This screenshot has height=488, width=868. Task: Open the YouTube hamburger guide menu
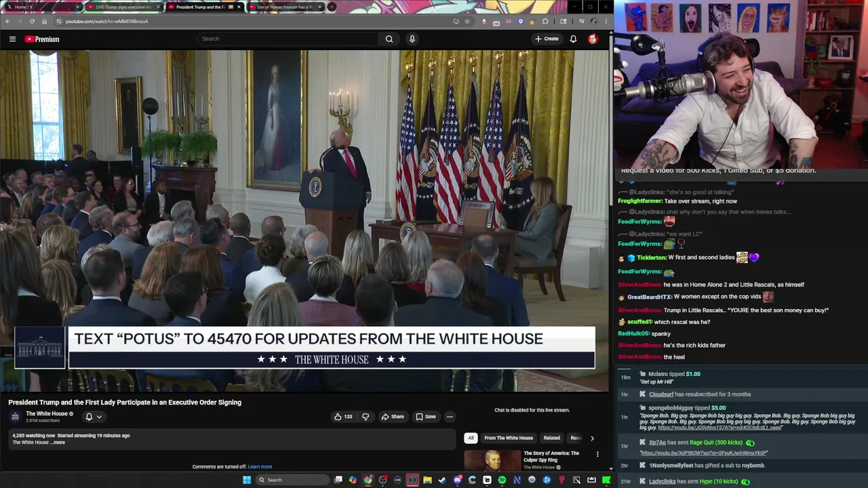pos(12,39)
